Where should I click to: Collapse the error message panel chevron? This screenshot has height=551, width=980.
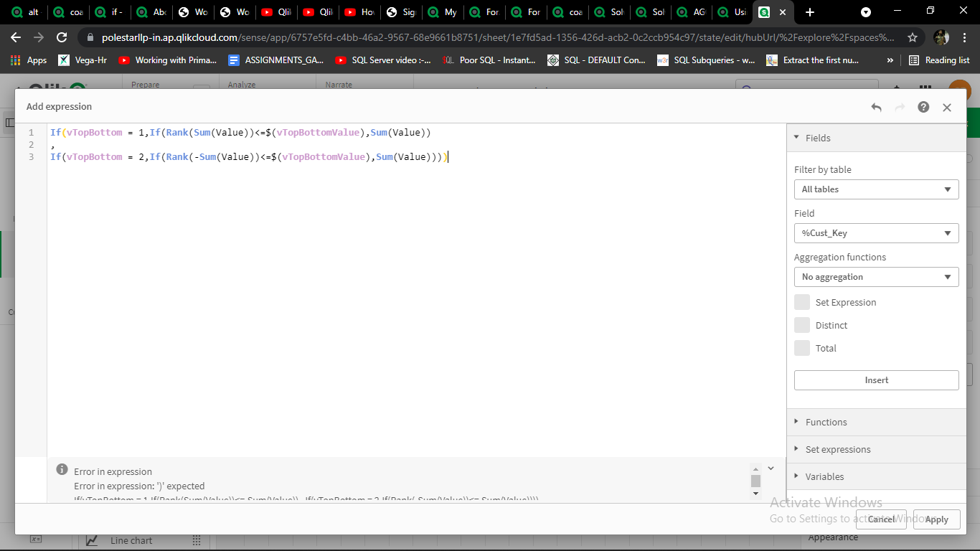771,468
